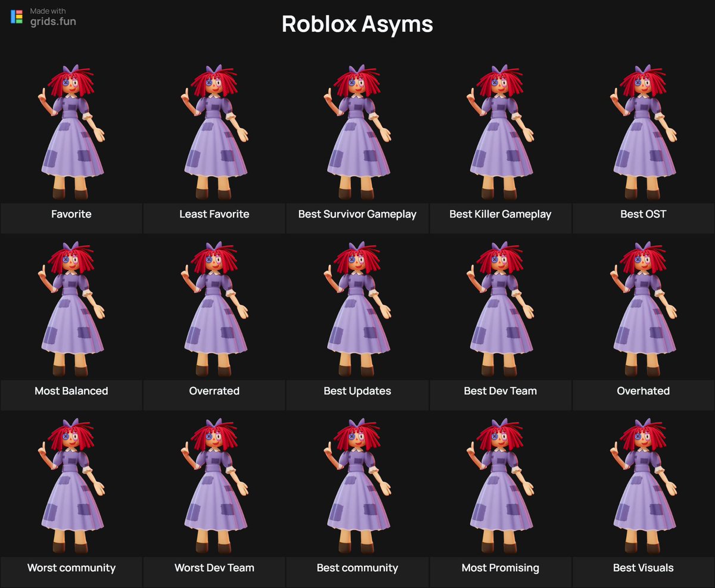
Task: Choose the Most Balanced label
Action: [71, 391]
